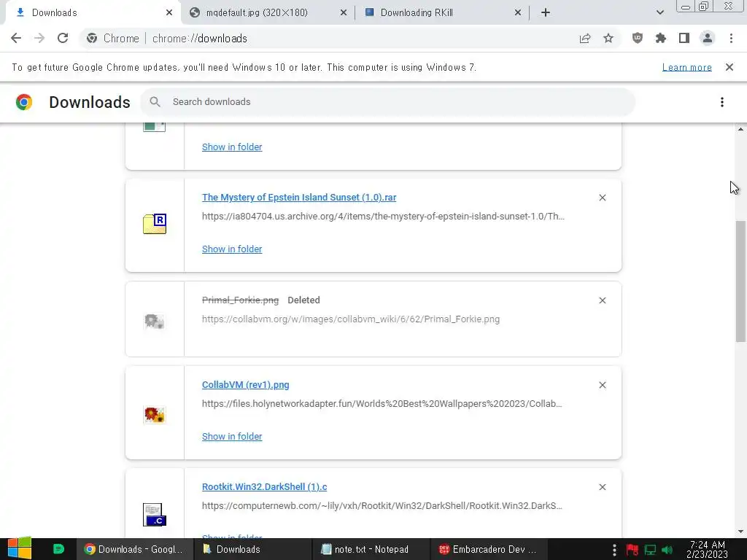Open the Windows Start button
Screen dimensions: 747x560
point(19,548)
